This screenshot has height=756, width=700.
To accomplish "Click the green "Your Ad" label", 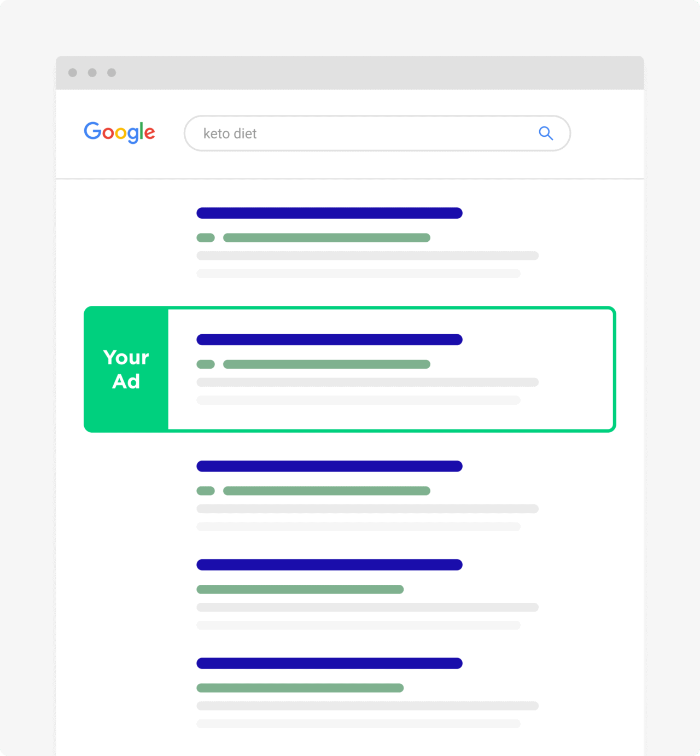I will click(126, 369).
